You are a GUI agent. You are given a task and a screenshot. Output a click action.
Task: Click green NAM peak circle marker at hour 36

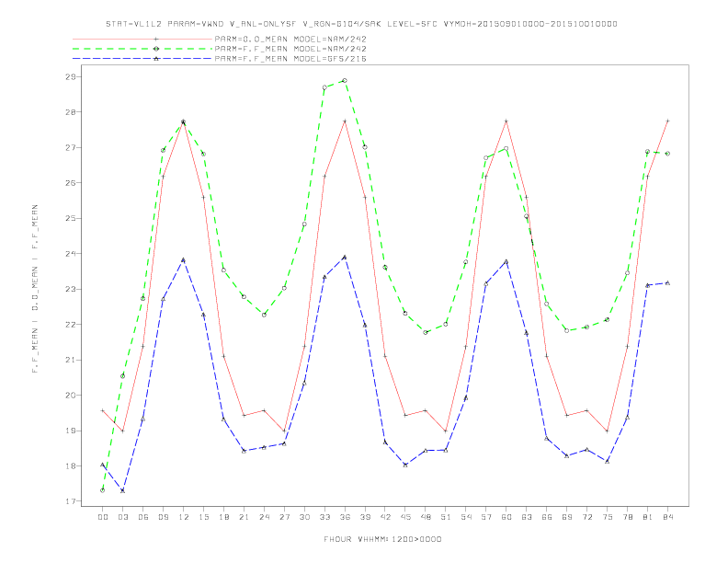click(345, 81)
